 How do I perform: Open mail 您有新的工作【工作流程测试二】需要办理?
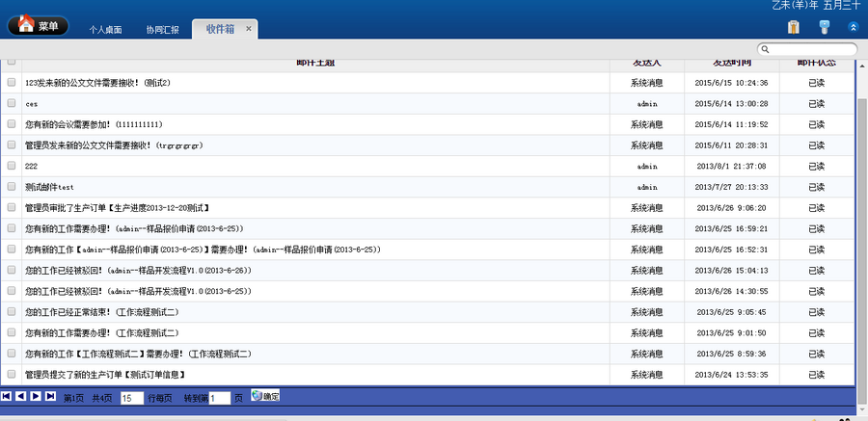pyautogui.click(x=138, y=354)
